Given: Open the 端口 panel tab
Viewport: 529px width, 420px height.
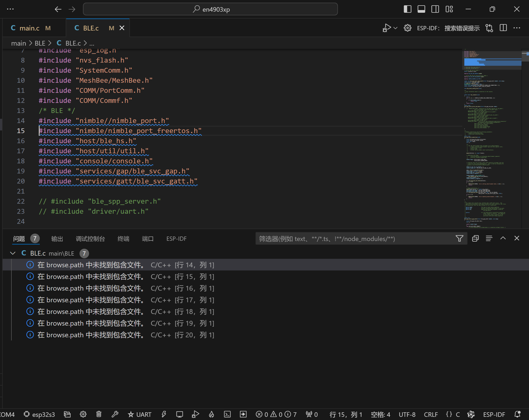Looking at the screenshot, I should pyautogui.click(x=148, y=239).
